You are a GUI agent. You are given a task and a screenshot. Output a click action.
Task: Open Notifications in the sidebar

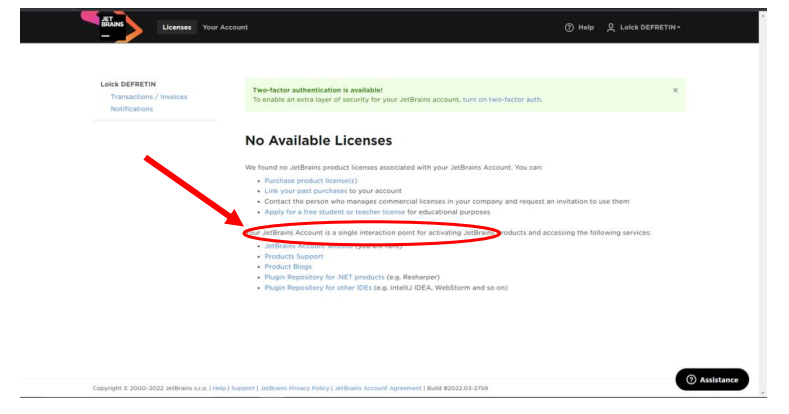[x=132, y=109]
